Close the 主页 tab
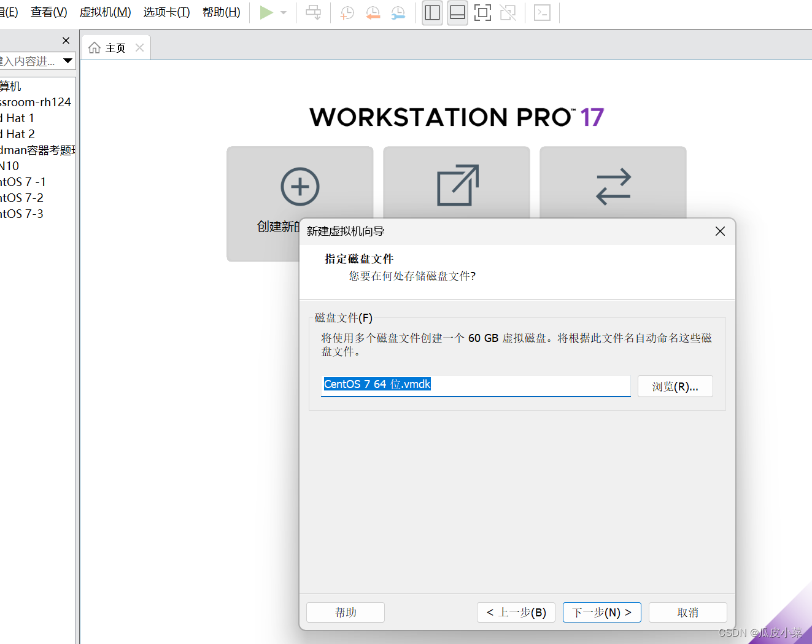The image size is (812, 644). 140,48
